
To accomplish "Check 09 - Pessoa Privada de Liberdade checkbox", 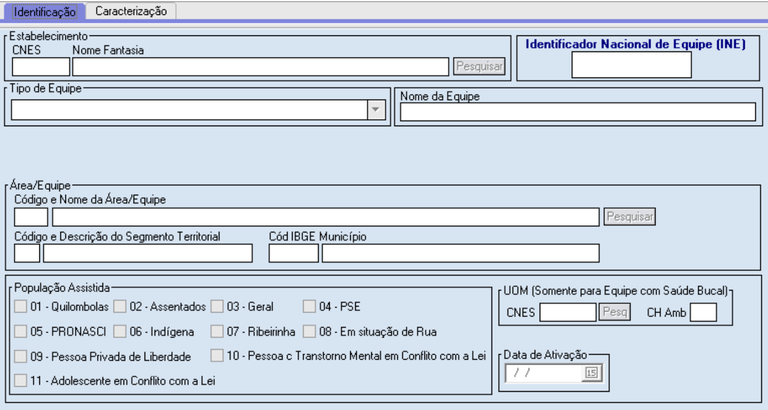I will (21, 356).
